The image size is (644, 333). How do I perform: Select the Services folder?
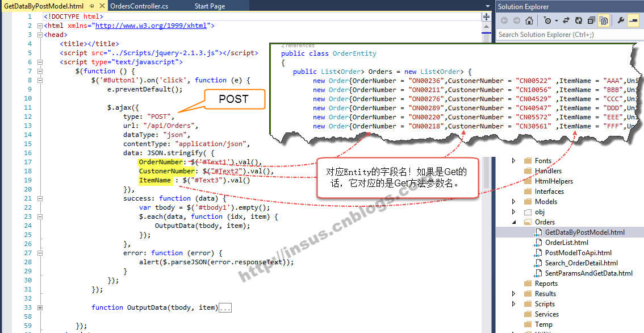point(547,314)
